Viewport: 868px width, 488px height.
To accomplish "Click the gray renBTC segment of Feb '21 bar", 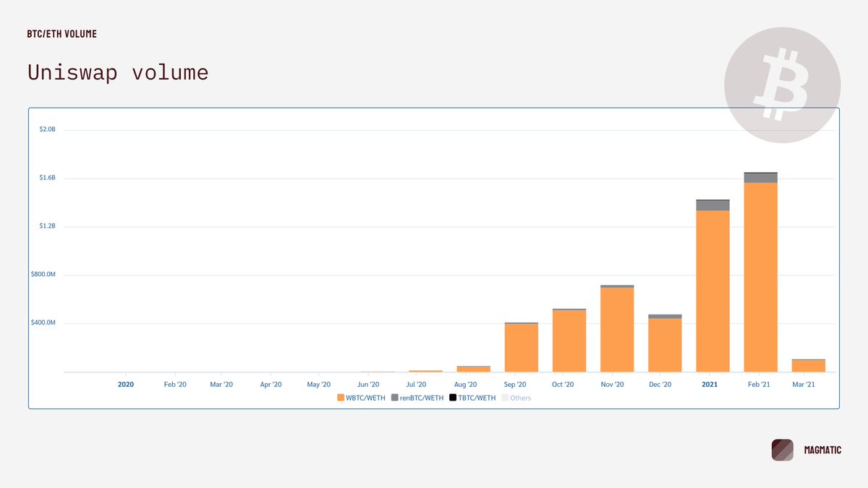I will pyautogui.click(x=760, y=178).
